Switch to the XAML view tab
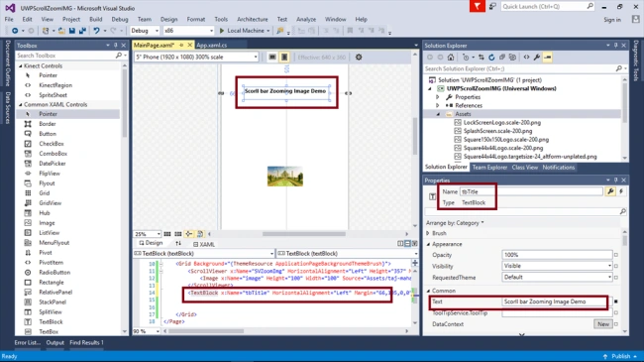644x362 pixels. point(204,244)
